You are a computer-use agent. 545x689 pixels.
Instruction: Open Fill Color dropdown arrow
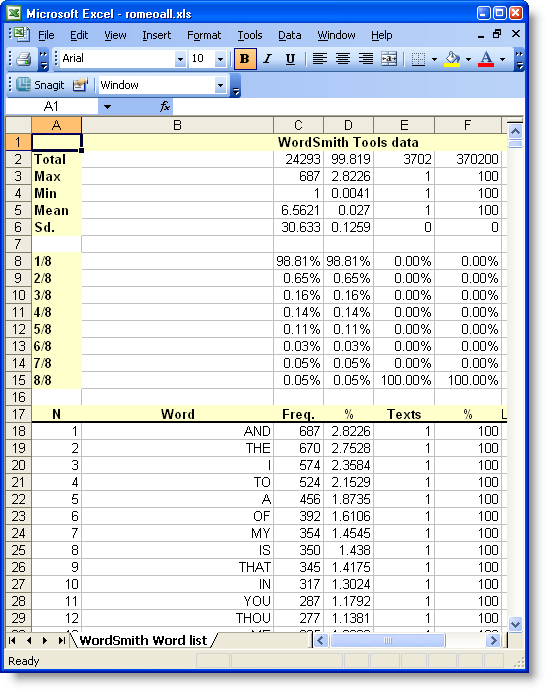tap(468, 59)
